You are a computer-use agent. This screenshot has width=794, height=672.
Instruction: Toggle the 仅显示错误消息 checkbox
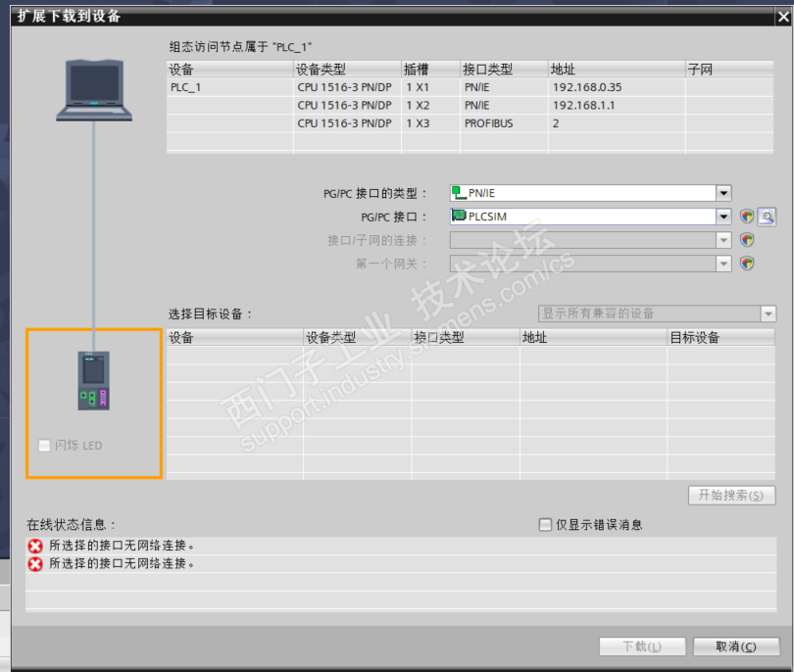point(545,525)
